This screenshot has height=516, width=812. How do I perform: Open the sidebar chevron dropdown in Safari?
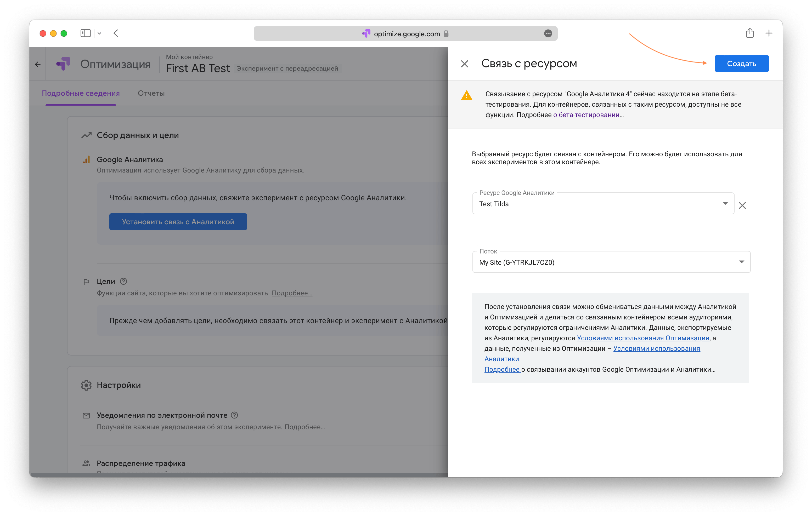[99, 33]
